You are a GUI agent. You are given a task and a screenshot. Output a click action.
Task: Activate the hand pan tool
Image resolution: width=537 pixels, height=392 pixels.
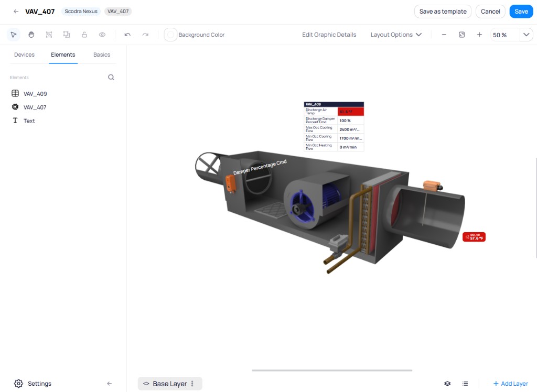(31, 35)
